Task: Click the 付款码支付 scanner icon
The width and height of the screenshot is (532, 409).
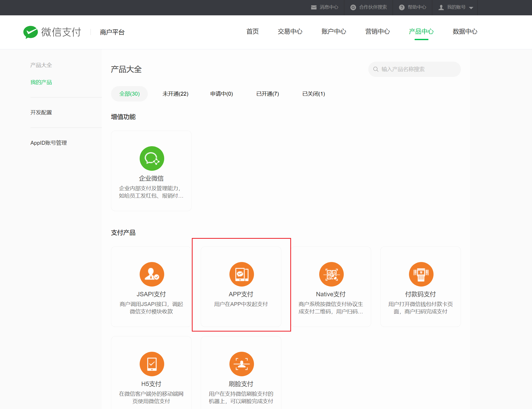Action: coord(421,274)
